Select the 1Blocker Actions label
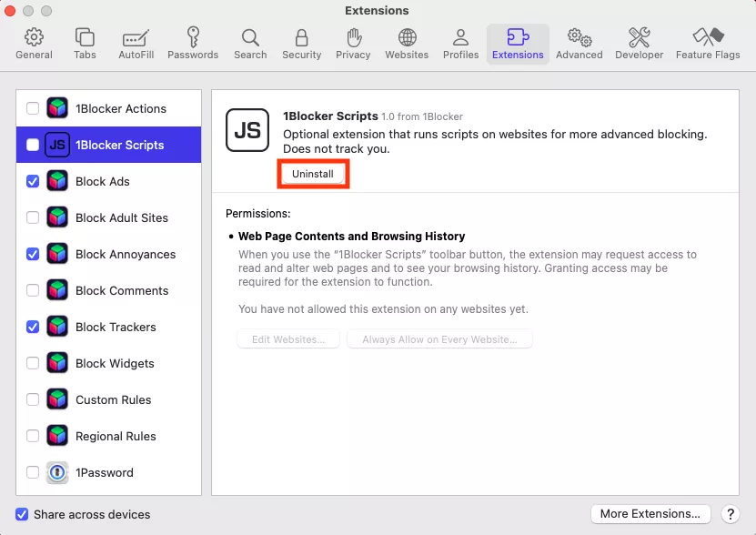756x535 pixels. (121, 108)
